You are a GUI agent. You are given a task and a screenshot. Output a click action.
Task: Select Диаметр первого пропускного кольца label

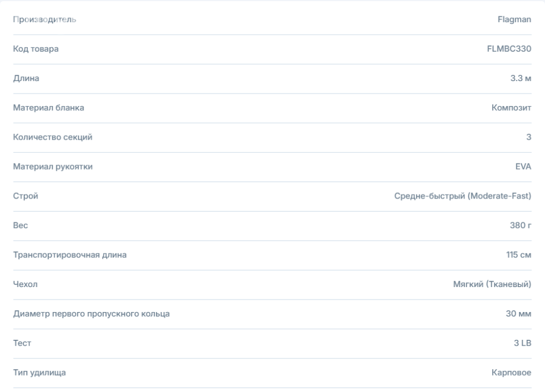(91, 314)
